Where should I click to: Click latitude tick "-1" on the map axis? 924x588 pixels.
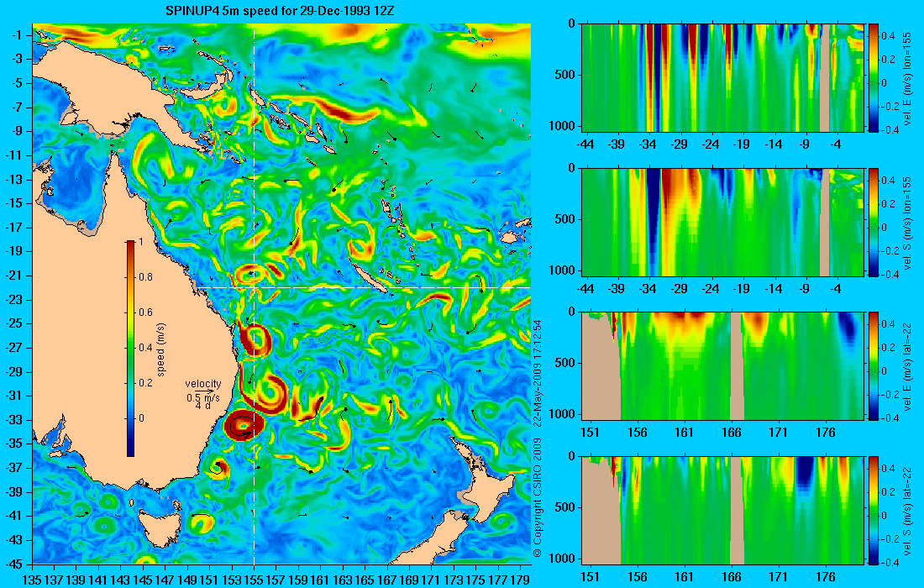[17, 34]
